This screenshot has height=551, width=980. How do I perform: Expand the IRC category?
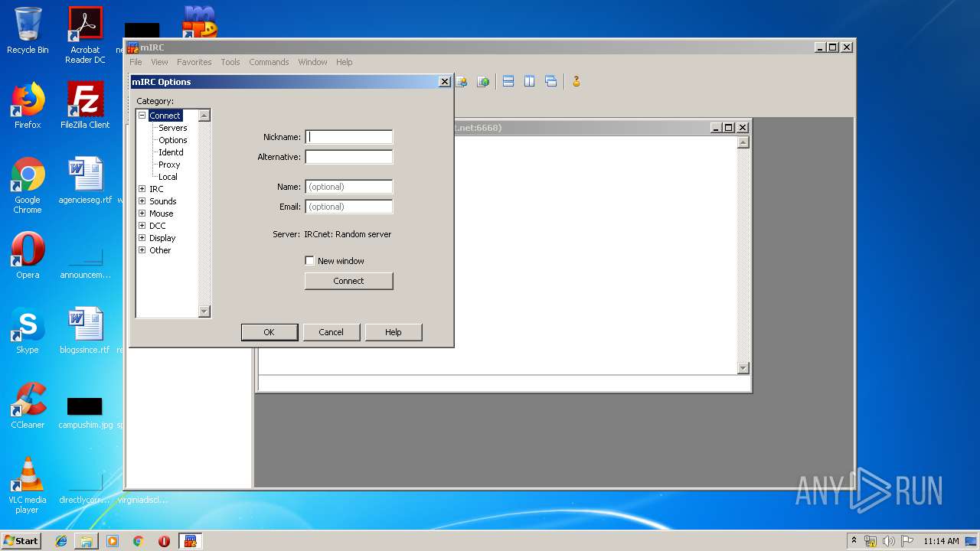pyautogui.click(x=142, y=189)
